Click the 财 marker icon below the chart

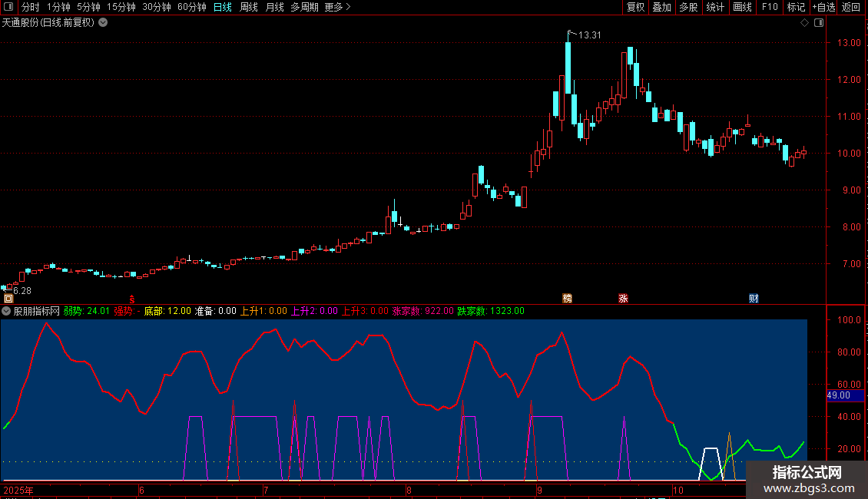click(754, 298)
